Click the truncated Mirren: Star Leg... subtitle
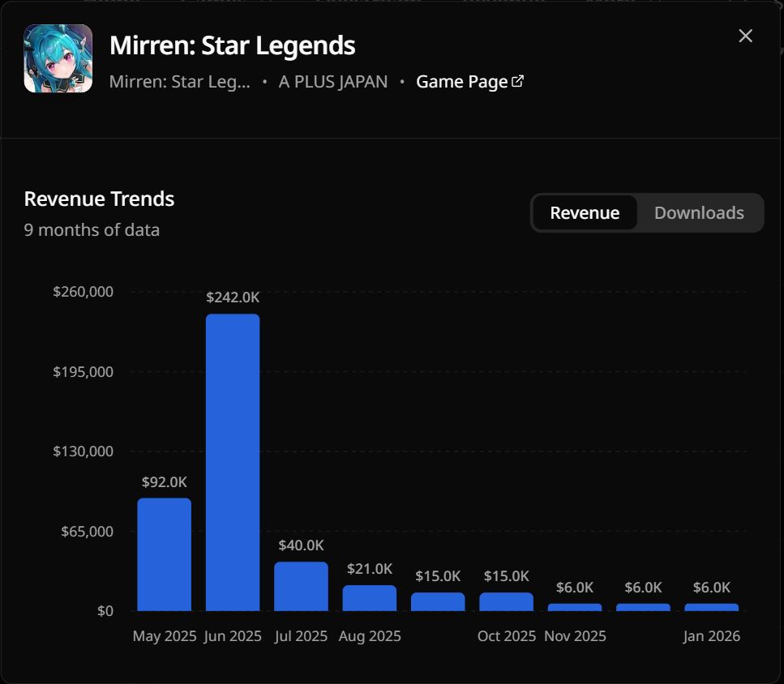The width and height of the screenshot is (784, 684). (179, 81)
